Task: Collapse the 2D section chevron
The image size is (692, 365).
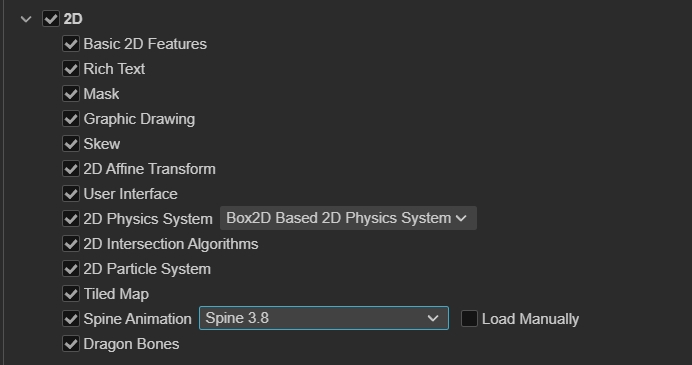Action: click(26, 19)
